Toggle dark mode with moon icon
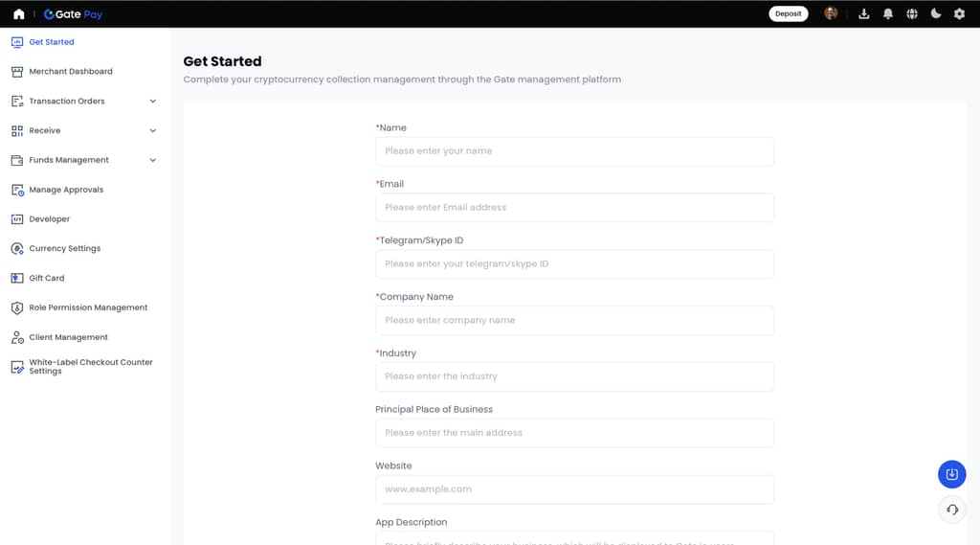 (936, 14)
